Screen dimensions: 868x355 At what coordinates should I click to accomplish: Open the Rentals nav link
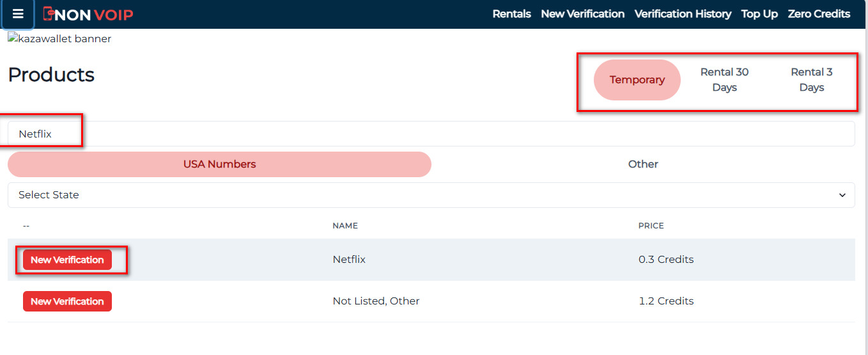point(511,14)
